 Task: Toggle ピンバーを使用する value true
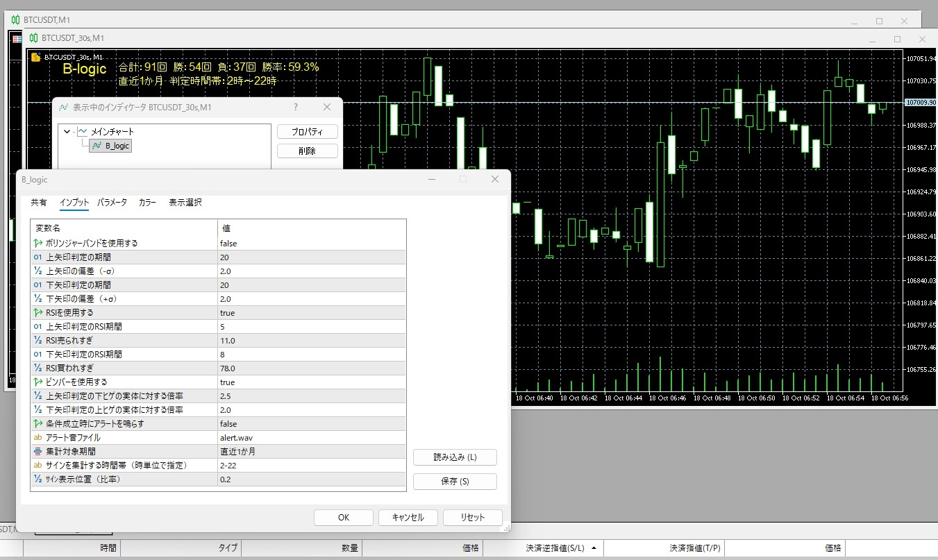[312, 382]
